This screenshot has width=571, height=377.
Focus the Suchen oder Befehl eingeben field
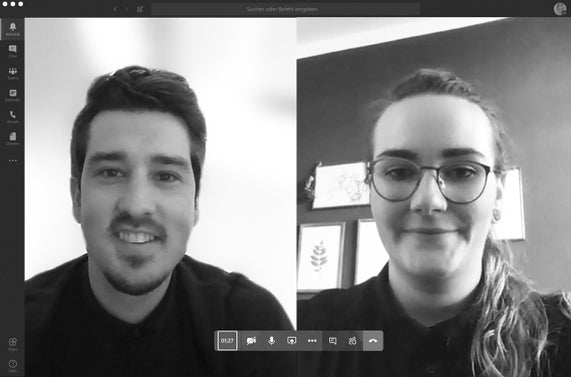pos(286,9)
